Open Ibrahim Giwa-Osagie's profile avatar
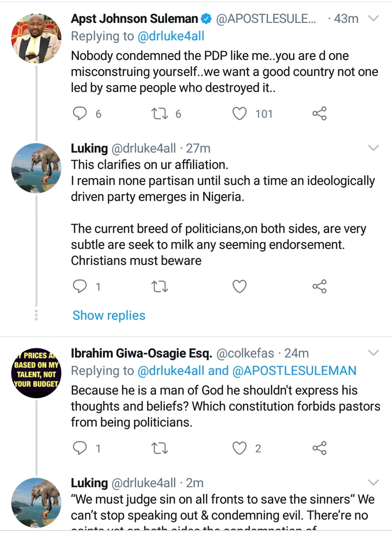 point(36,372)
